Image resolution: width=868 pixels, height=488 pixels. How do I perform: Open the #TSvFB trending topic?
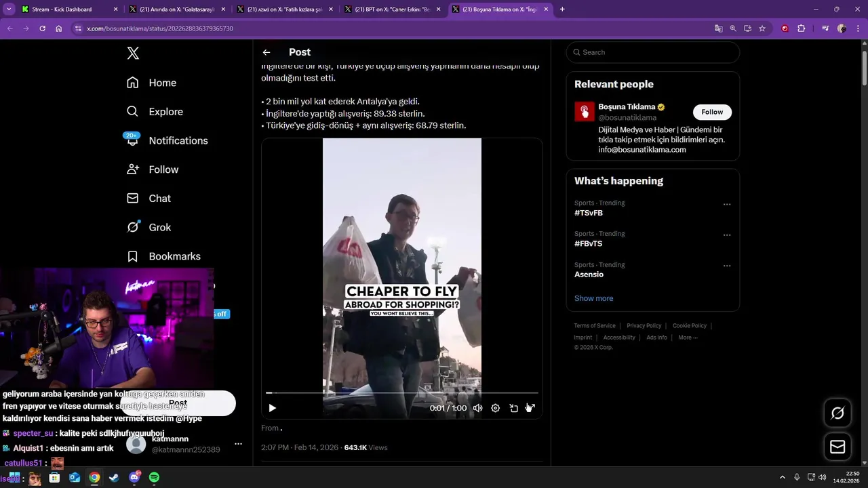pos(589,213)
